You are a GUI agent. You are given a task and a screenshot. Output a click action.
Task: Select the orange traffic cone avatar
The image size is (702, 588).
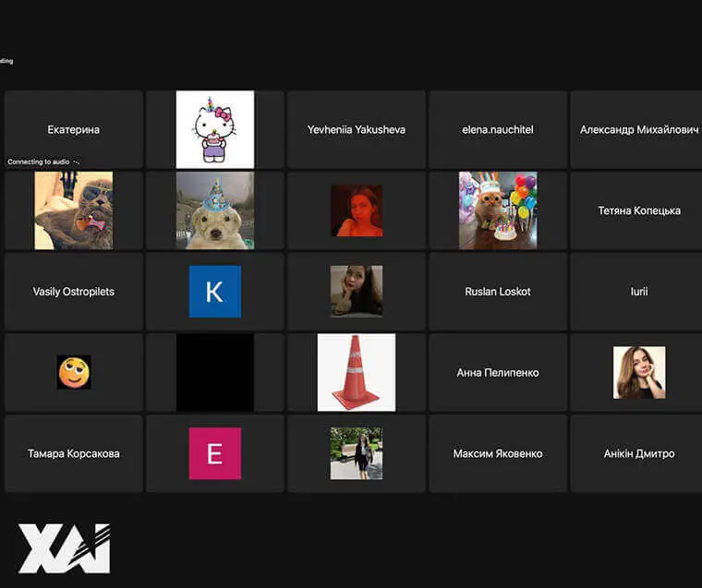pyautogui.click(x=356, y=372)
